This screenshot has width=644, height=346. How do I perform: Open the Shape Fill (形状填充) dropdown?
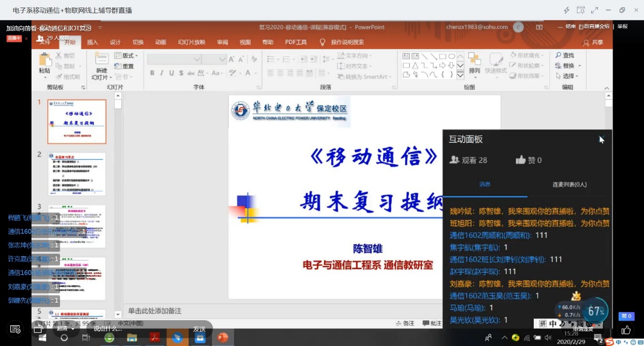point(527,55)
